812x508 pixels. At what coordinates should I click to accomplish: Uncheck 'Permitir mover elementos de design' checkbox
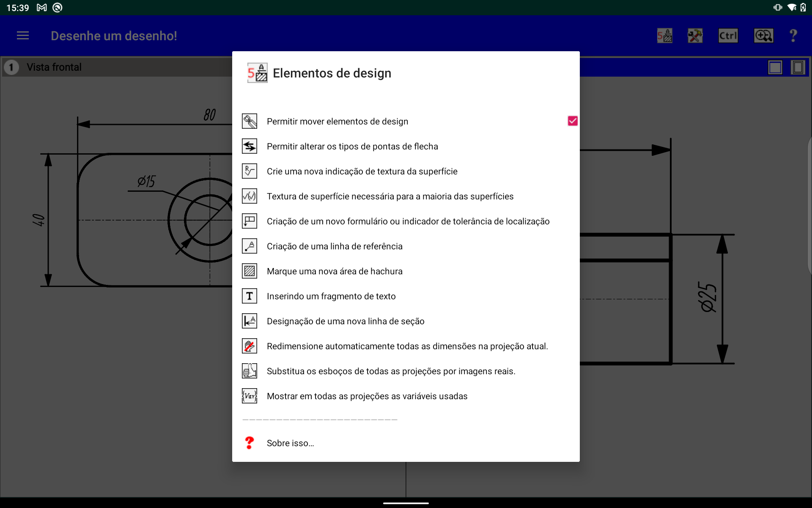(x=573, y=121)
